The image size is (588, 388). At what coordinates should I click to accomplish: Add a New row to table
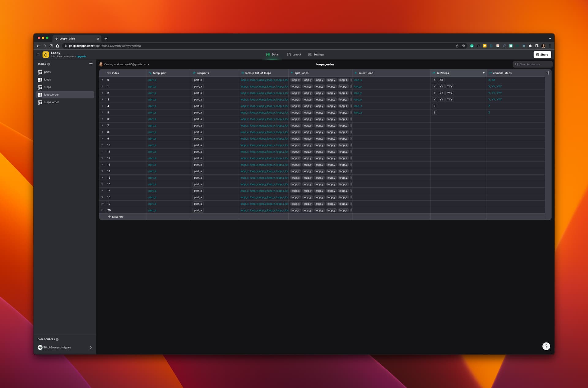(115, 217)
